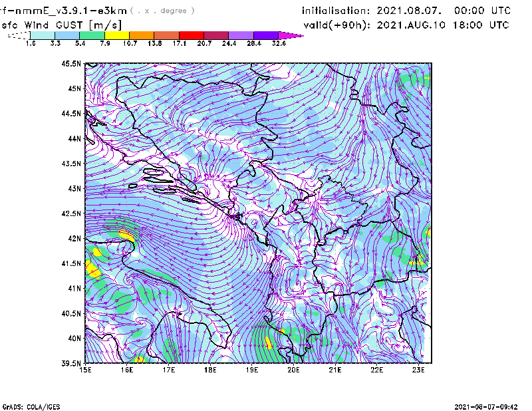Click the legend value 32.6
The image size is (532, 411).
point(279,43)
